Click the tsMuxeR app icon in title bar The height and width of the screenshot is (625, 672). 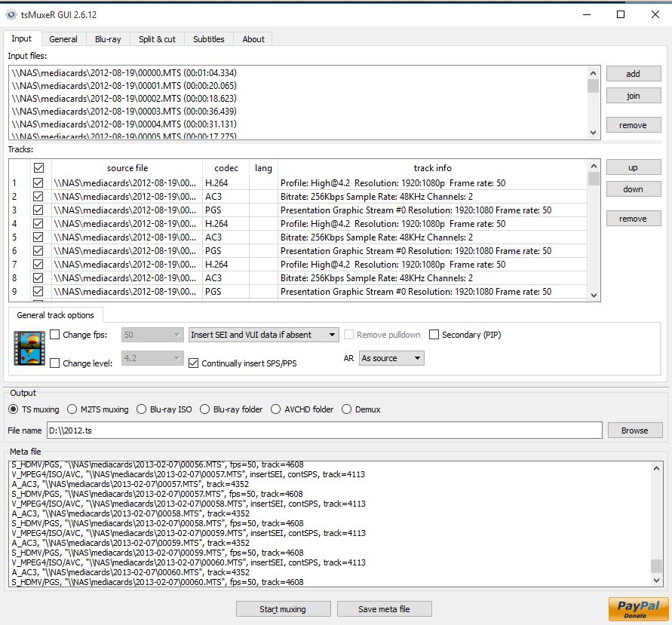tap(11, 14)
